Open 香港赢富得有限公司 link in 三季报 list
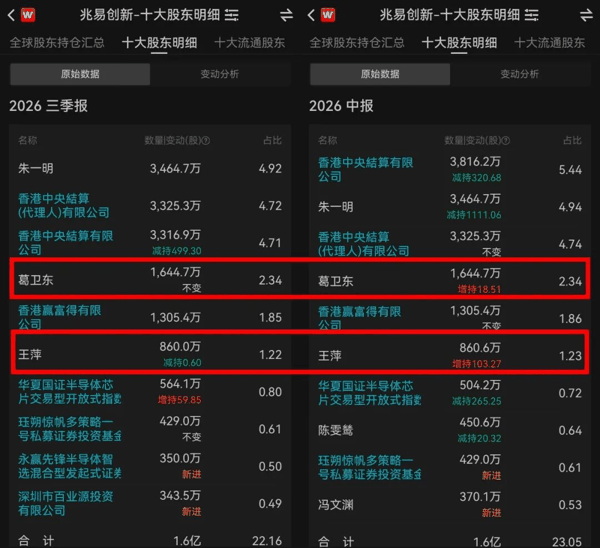Image resolution: width=600 pixels, height=548 pixels. (60, 317)
